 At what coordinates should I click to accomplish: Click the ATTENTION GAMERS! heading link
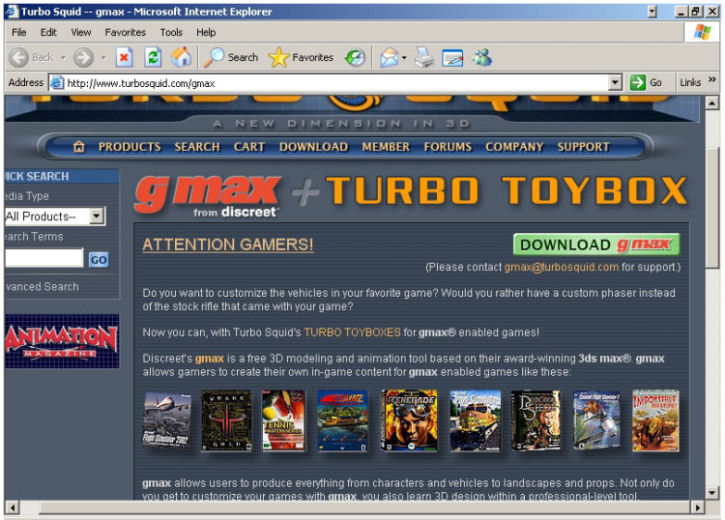click(x=228, y=245)
